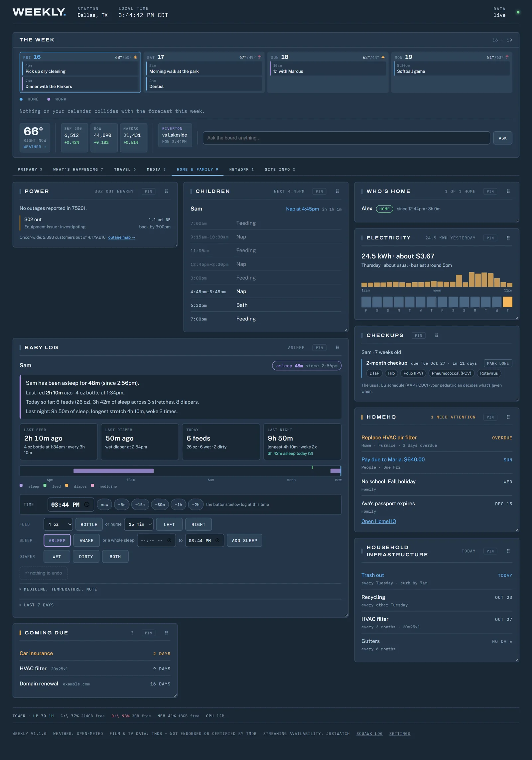Screen dimensions: 532x760
Task: Grab the Electricity panel drag handle
Action: click(x=508, y=238)
